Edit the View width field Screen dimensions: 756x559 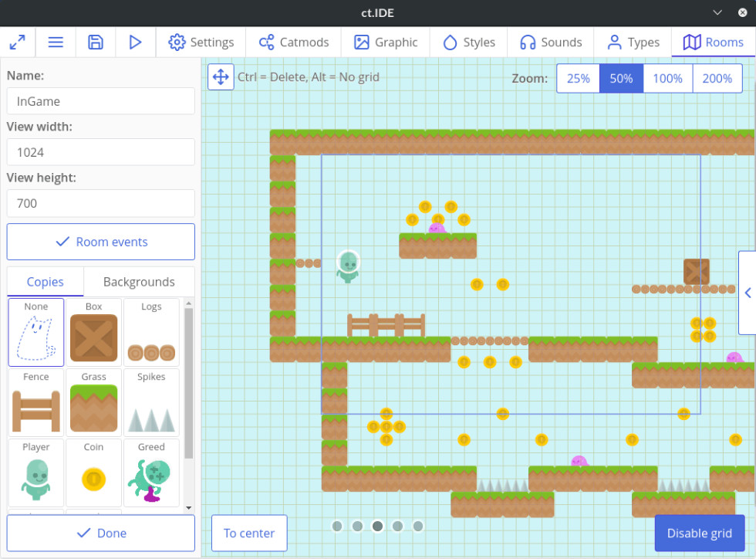(x=101, y=153)
